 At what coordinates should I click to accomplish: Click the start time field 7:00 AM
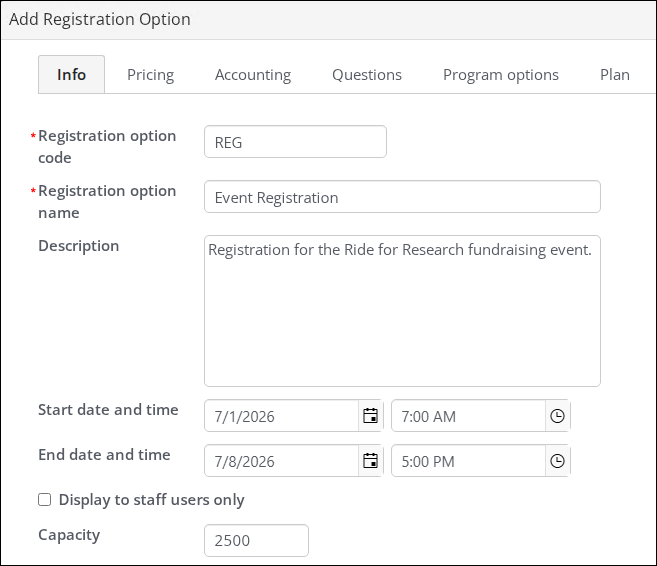click(468, 416)
